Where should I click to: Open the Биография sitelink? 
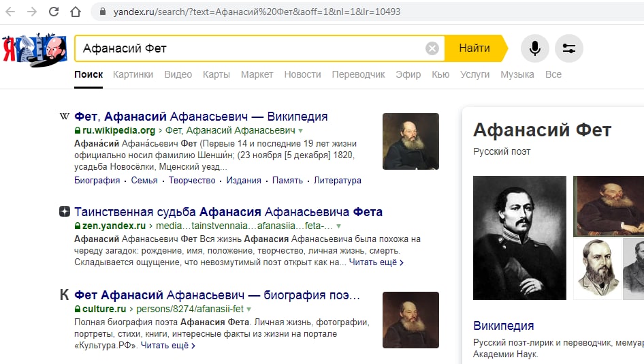pos(97,180)
